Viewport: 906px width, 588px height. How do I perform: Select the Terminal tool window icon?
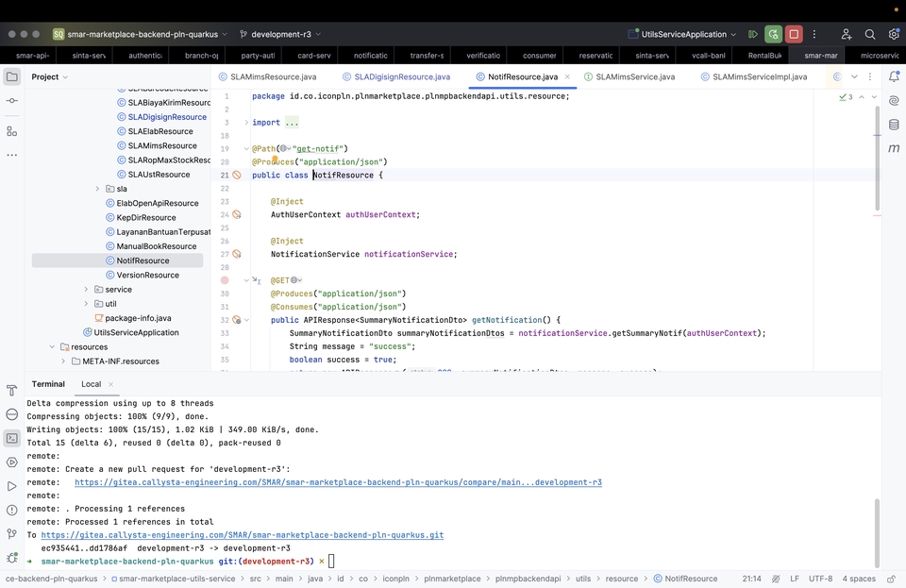(11, 438)
